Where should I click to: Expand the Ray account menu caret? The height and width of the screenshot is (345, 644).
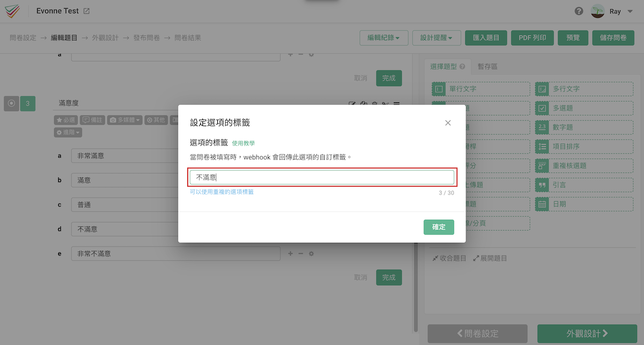pos(630,11)
